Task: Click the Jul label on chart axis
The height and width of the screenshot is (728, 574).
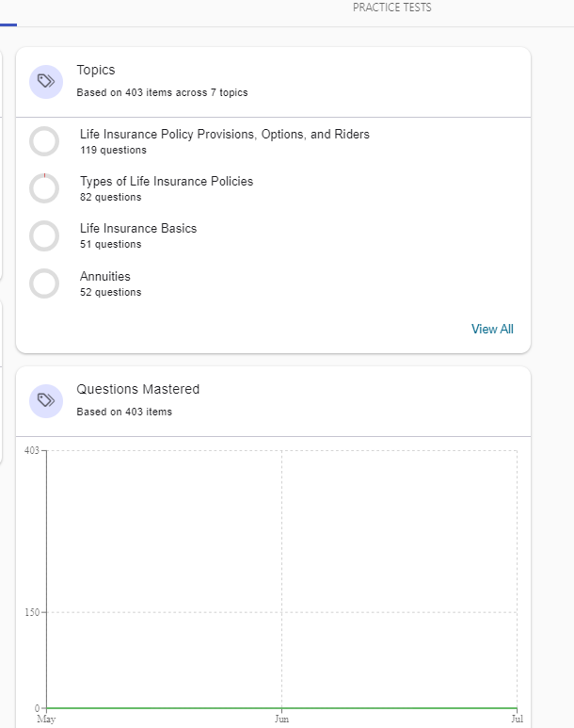Action: pos(516,719)
